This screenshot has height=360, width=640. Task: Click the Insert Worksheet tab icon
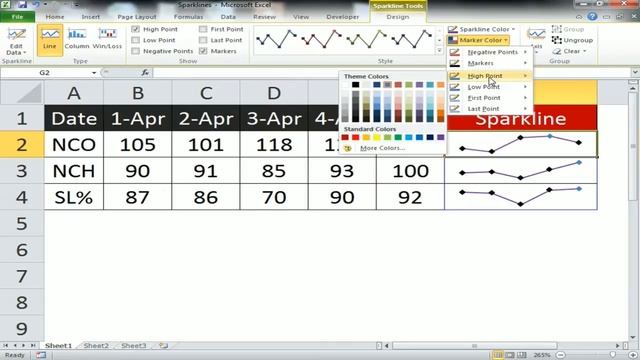[163, 345]
